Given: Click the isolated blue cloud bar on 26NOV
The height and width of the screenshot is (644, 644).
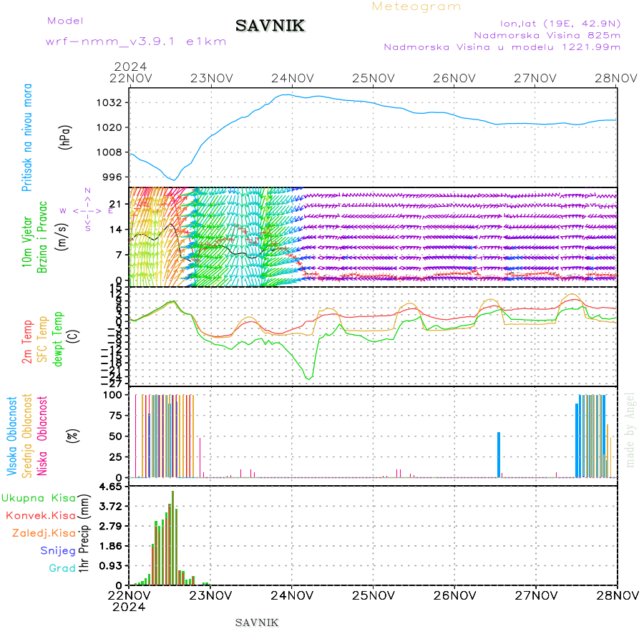Looking at the screenshot, I should pos(499,454).
